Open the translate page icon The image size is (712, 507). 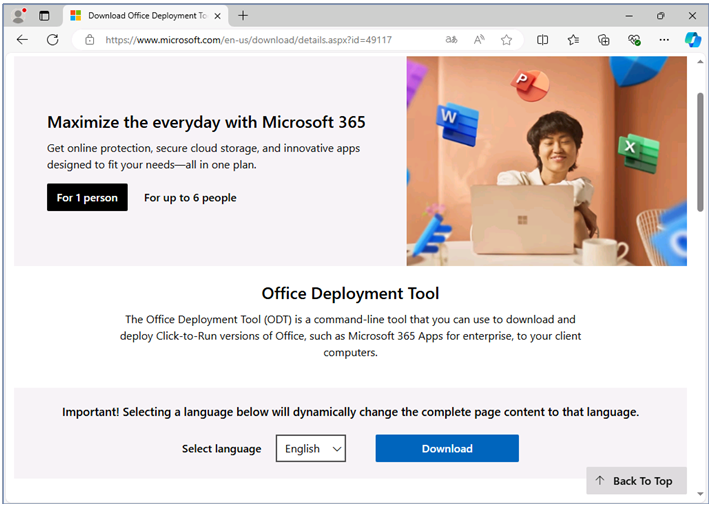(x=451, y=40)
